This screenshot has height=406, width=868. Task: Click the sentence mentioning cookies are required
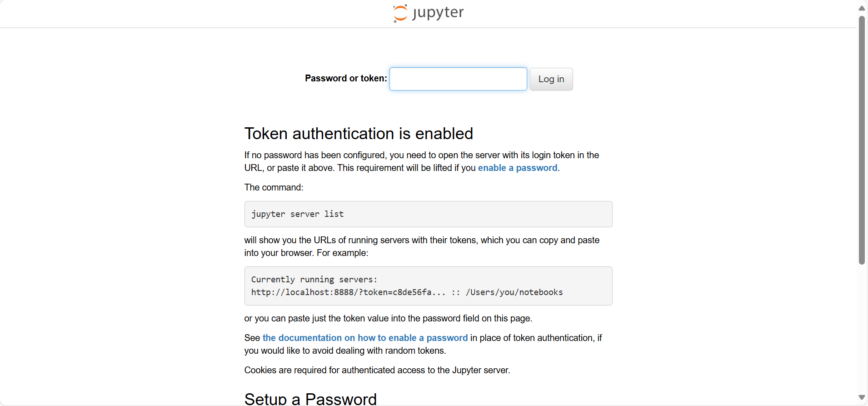coord(377,370)
